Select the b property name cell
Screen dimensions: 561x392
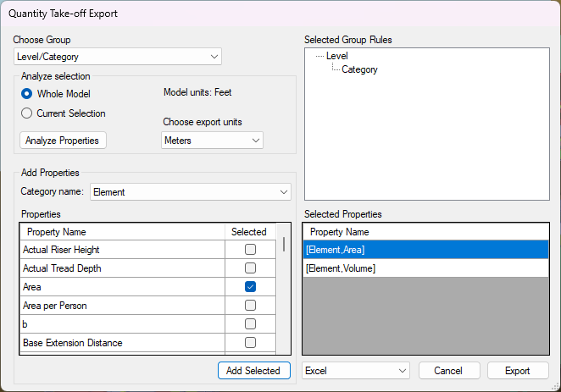coord(122,323)
